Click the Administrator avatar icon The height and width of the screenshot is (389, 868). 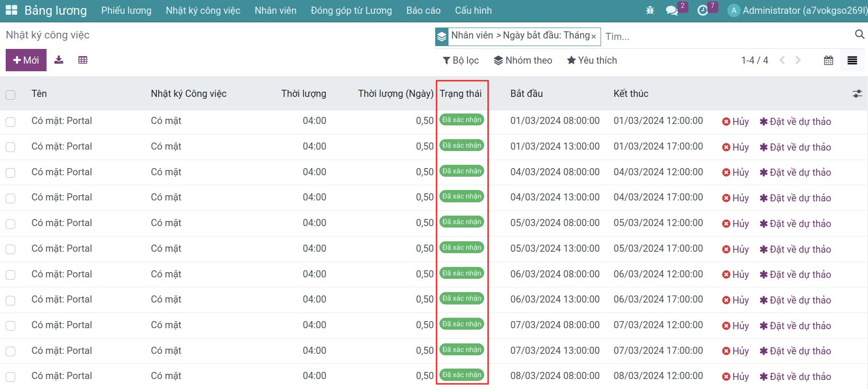point(734,10)
